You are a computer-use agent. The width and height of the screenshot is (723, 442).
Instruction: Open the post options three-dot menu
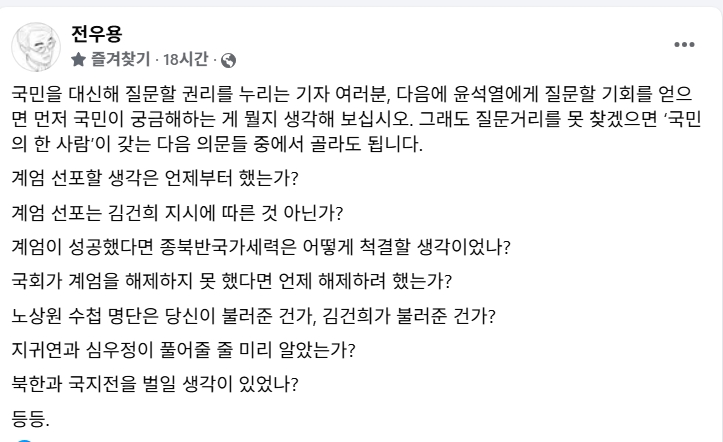point(684,45)
